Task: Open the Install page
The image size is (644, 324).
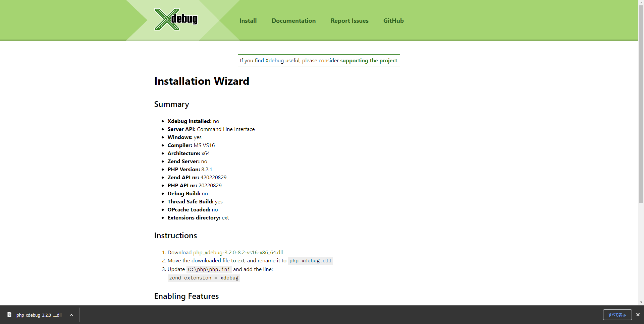Action: pyautogui.click(x=248, y=21)
